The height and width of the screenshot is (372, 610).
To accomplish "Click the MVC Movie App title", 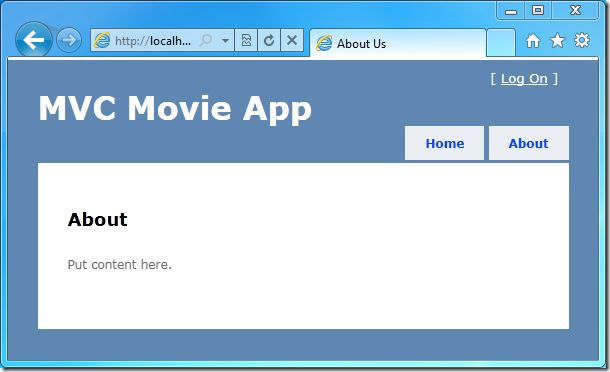I will (x=175, y=109).
